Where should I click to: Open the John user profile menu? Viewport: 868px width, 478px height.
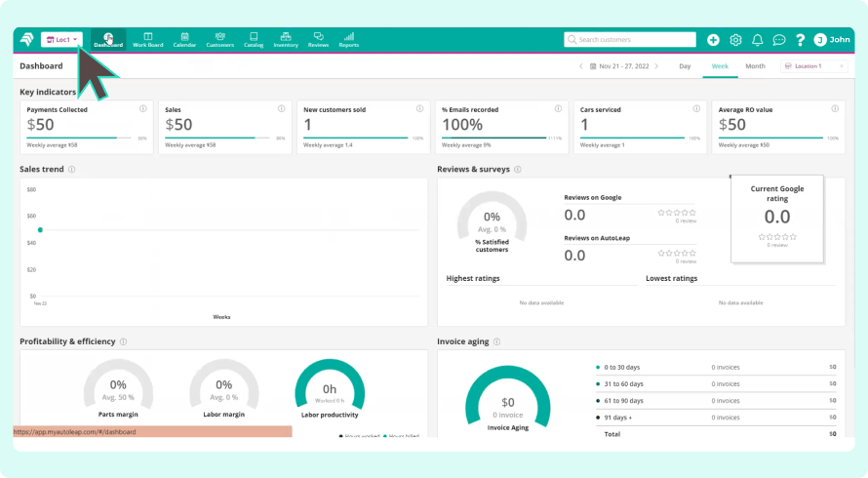(832, 40)
